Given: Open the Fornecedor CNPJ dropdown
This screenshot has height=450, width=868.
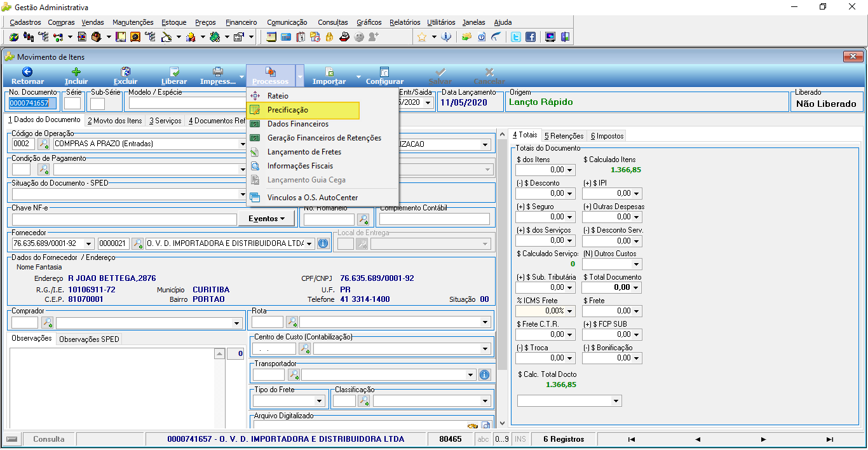Looking at the screenshot, I should click(88, 243).
